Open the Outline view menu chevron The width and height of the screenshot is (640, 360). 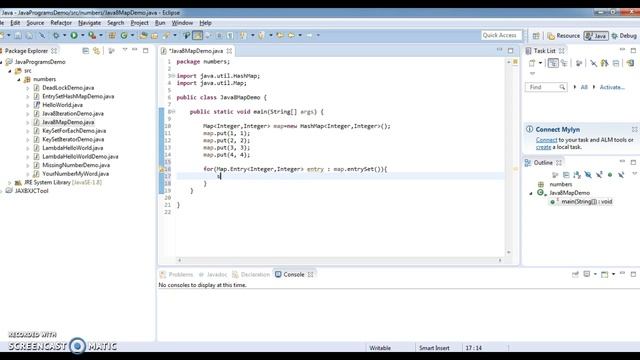634,174
